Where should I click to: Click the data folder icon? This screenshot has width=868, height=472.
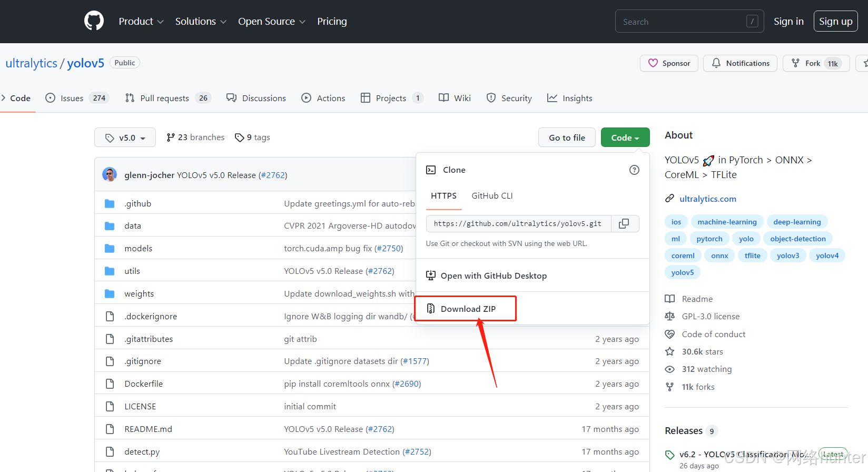point(110,226)
